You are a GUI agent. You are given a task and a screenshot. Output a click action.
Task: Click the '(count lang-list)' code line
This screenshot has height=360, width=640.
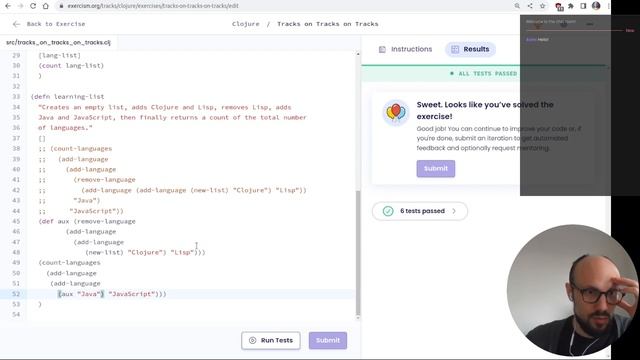pyautogui.click(x=71, y=65)
